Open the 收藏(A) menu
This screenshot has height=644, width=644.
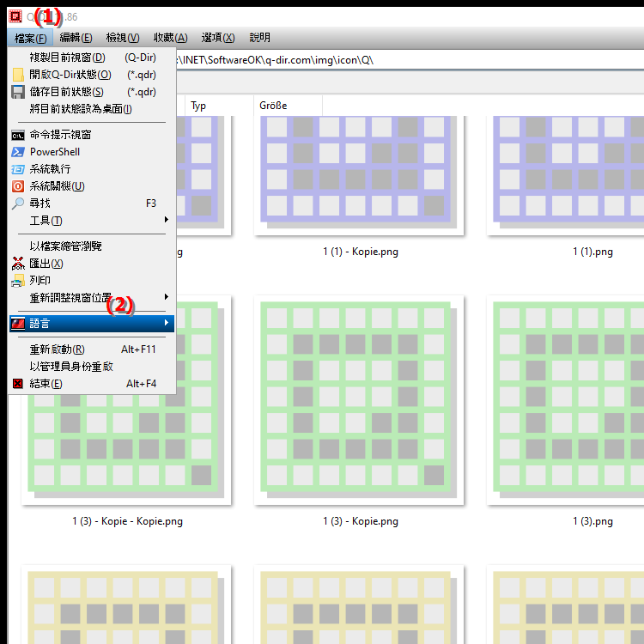click(x=171, y=38)
